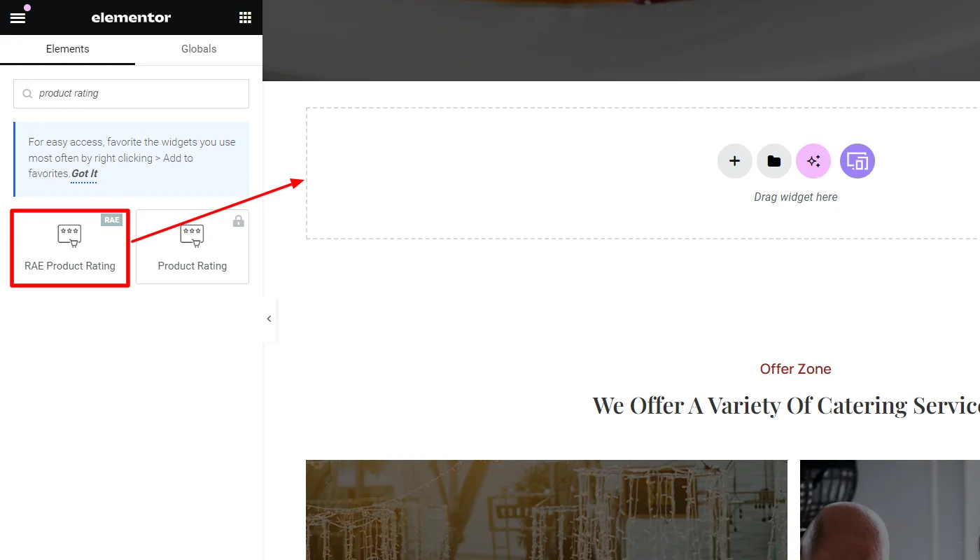The image size is (980, 560).
Task: Open the widgets grid icon
Action: pos(245,17)
